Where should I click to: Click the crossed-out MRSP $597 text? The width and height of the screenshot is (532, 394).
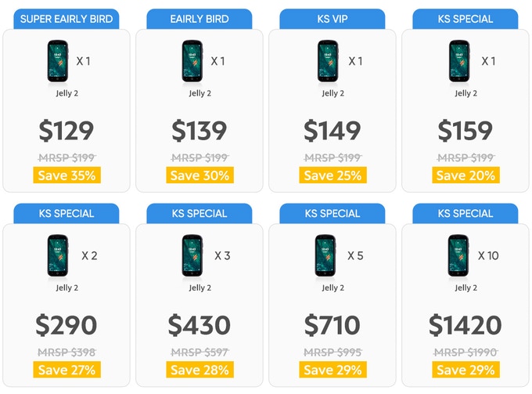tap(199, 352)
